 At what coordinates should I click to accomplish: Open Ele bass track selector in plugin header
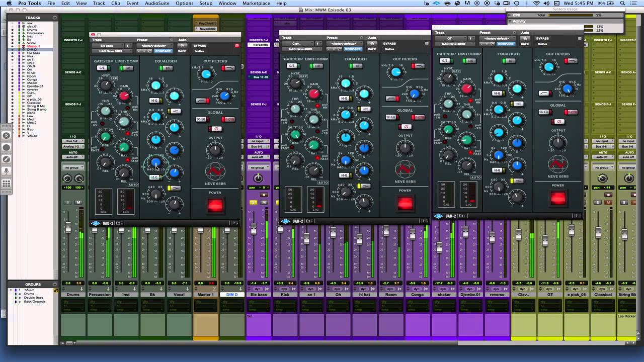[x=108, y=46]
